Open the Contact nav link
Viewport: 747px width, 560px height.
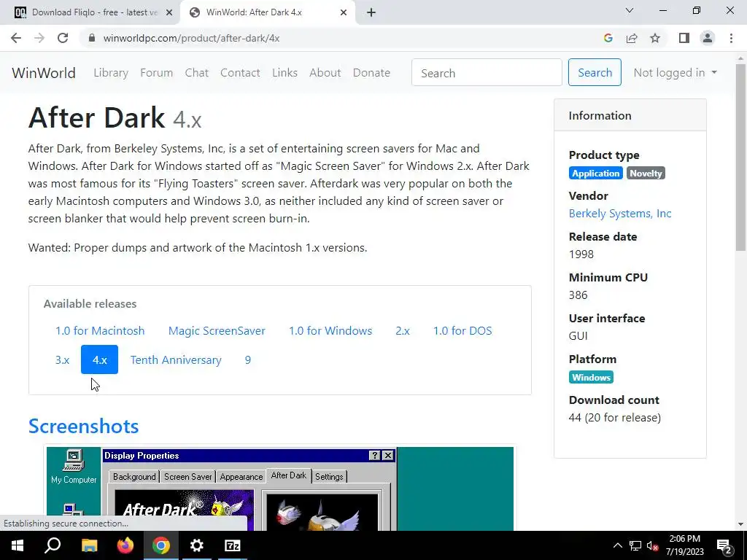pos(240,73)
